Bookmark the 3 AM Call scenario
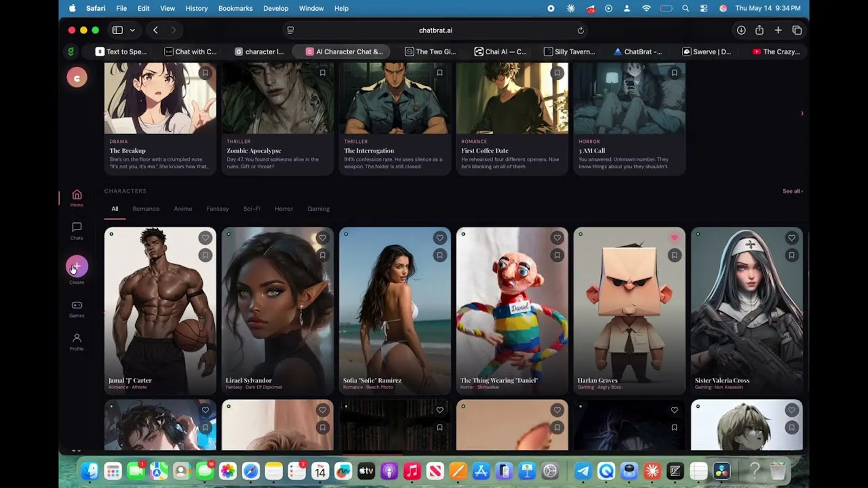The width and height of the screenshot is (868, 488). 674,73
